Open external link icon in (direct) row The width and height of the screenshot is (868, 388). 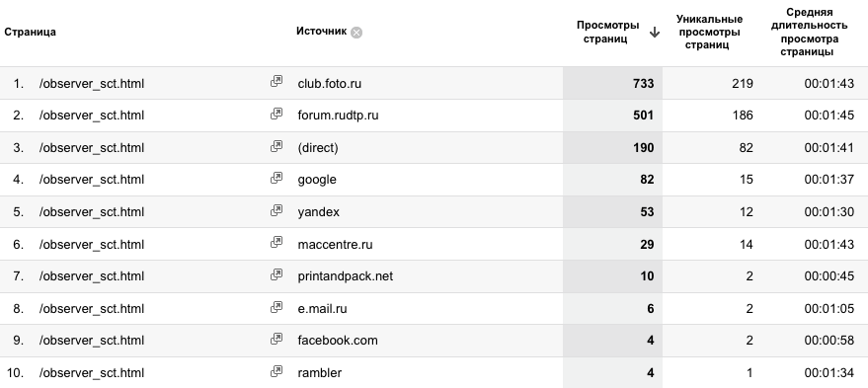pyautogui.click(x=276, y=146)
